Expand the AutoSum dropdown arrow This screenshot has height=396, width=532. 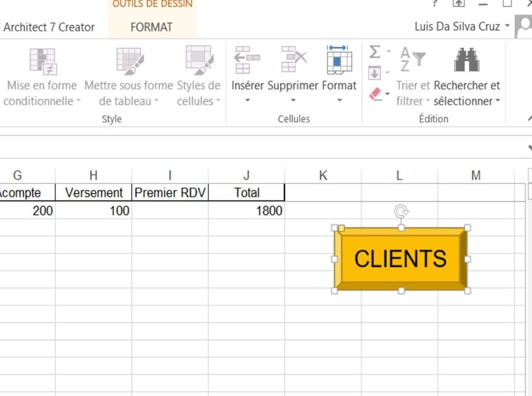tap(389, 52)
